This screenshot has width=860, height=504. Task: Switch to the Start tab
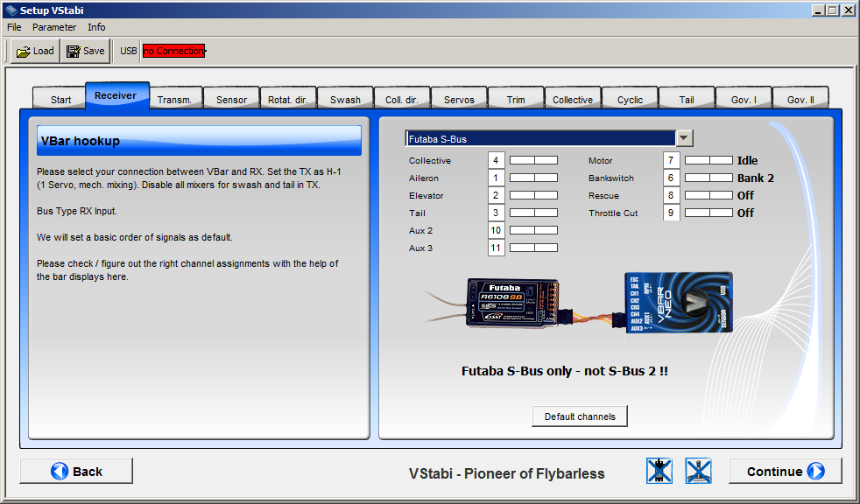[x=61, y=99]
